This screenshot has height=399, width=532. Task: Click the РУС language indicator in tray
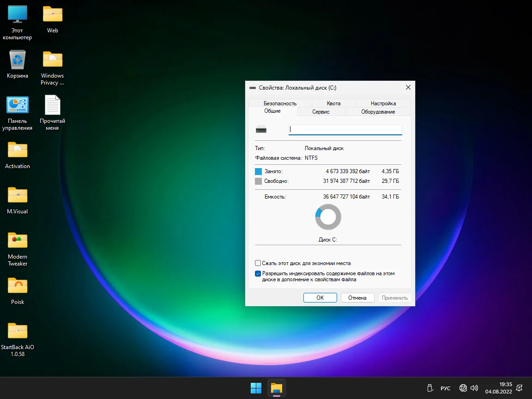pos(445,388)
